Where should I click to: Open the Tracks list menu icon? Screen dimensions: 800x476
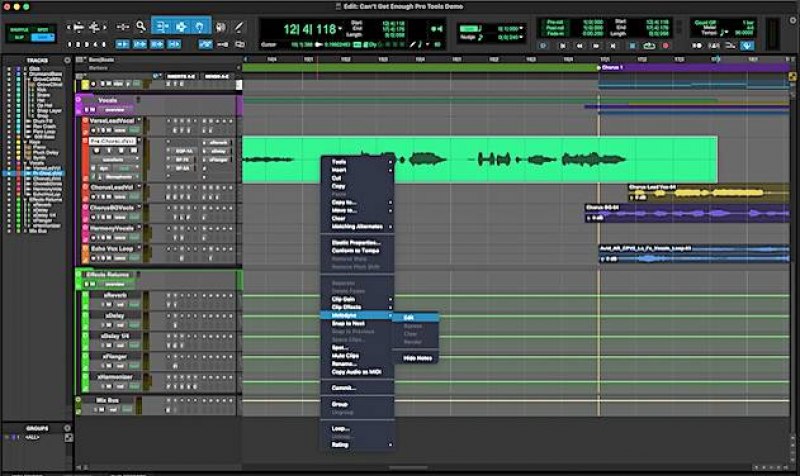[x=67, y=60]
